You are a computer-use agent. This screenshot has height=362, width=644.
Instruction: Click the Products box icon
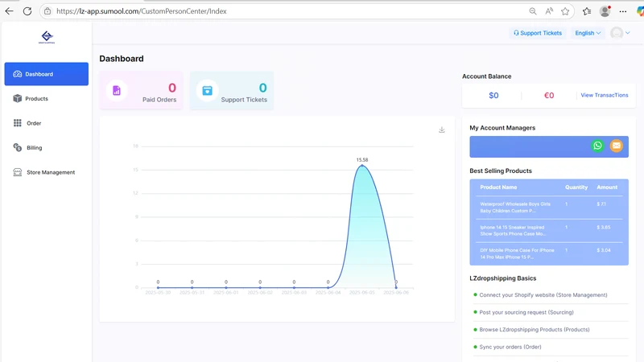point(17,98)
